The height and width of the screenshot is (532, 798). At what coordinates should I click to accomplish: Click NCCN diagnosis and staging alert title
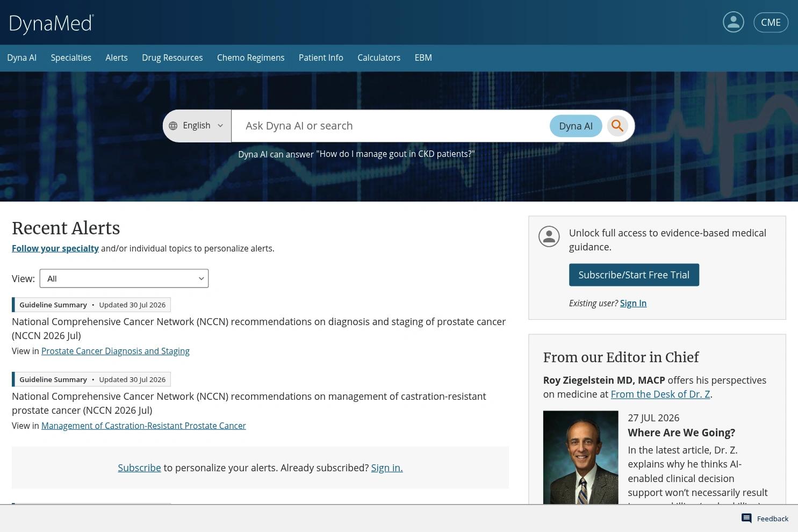pos(259,328)
